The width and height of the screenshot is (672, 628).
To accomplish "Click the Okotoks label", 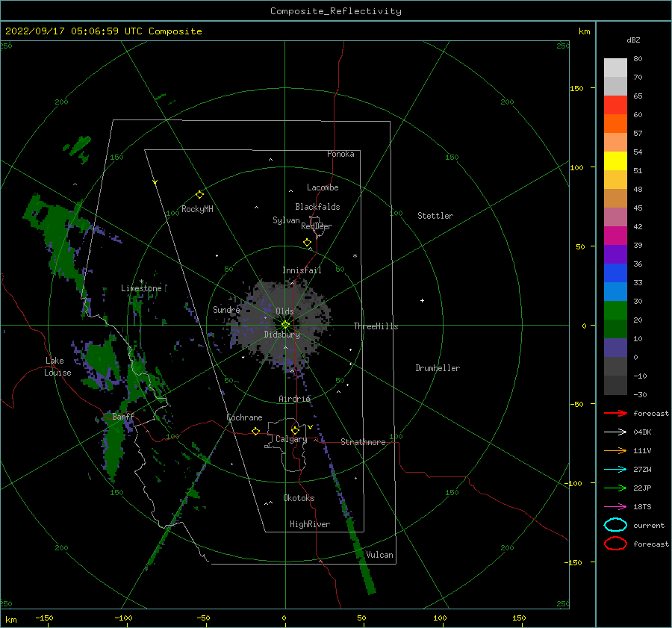I will coord(299,498).
